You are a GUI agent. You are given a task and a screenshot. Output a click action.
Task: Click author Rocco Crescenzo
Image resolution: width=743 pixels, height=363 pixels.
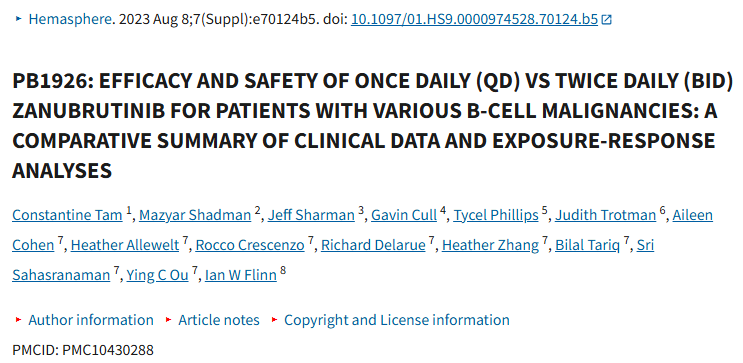(250, 245)
